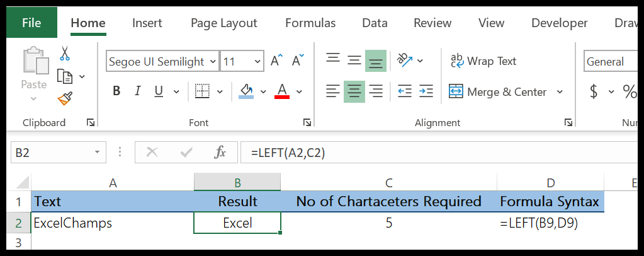Select row 2 header
The width and height of the screenshot is (644, 256).
click(18, 223)
